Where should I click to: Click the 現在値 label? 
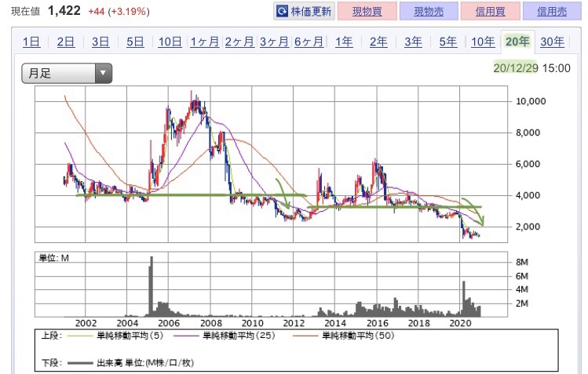[25, 12]
